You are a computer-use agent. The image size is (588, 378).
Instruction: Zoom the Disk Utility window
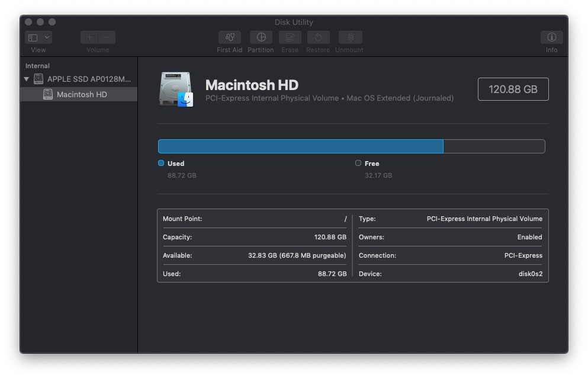click(52, 22)
